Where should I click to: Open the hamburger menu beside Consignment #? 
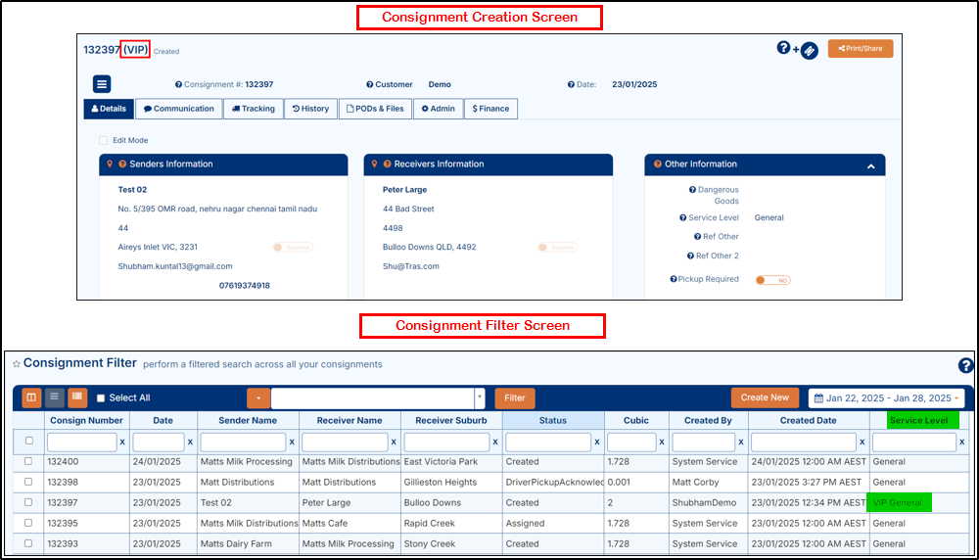click(102, 84)
